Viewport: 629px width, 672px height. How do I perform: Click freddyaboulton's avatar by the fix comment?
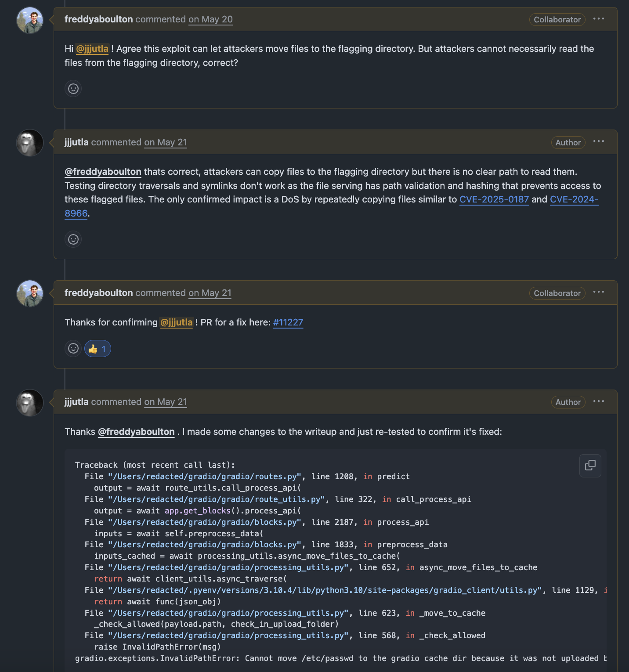29,293
